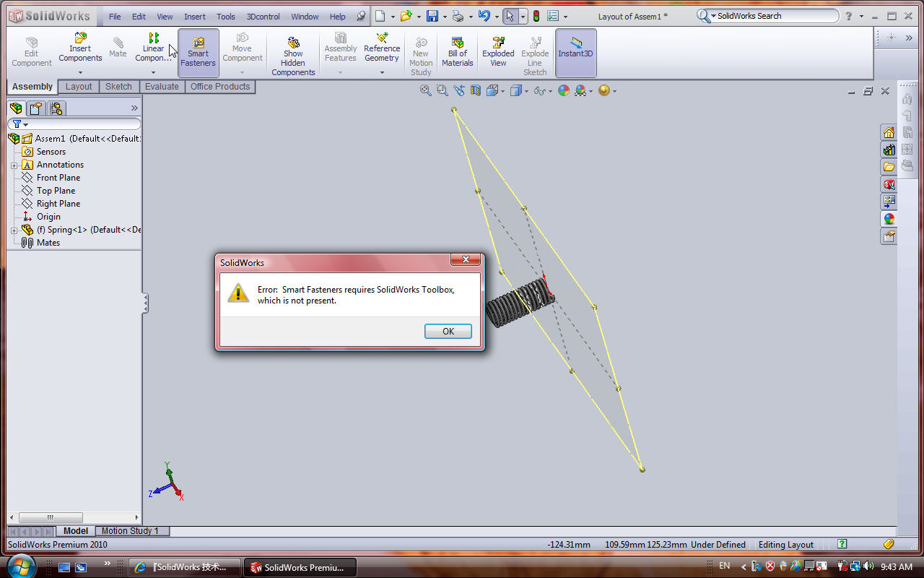Open the ConfigurationManager tab icon
This screenshot has width=924, height=578.
click(x=56, y=108)
